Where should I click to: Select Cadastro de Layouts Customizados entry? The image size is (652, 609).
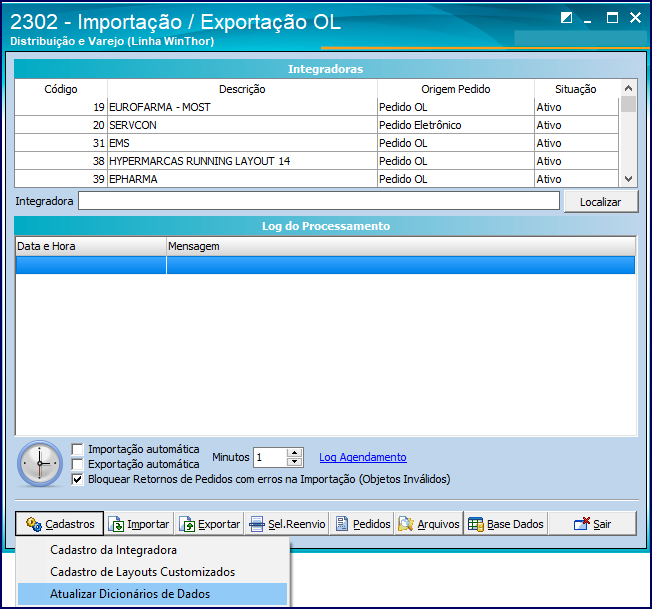(153, 572)
